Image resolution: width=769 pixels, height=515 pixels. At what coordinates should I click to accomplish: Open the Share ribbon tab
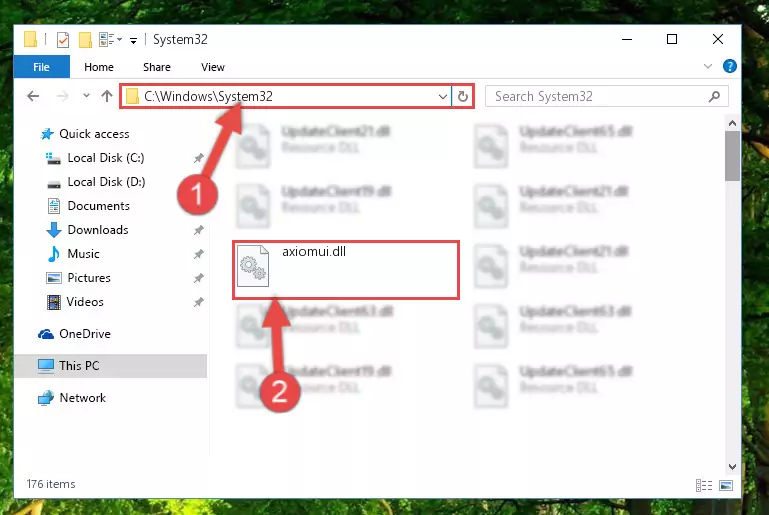point(156,67)
